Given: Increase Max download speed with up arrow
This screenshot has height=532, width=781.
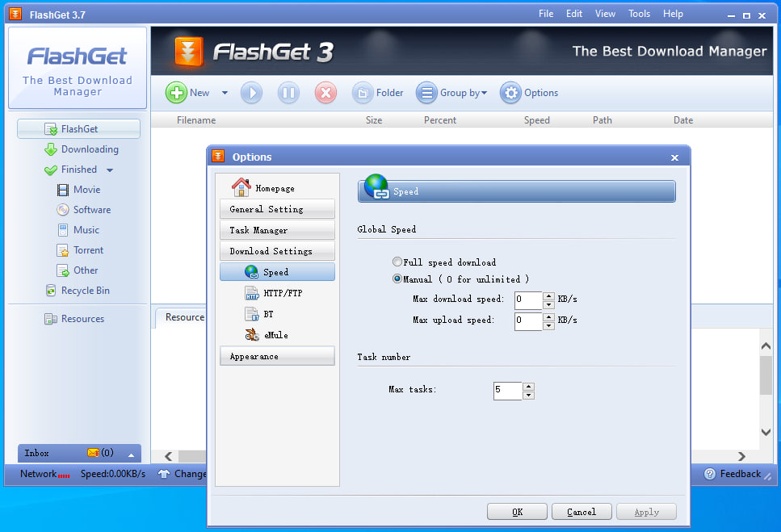Looking at the screenshot, I should (x=548, y=296).
